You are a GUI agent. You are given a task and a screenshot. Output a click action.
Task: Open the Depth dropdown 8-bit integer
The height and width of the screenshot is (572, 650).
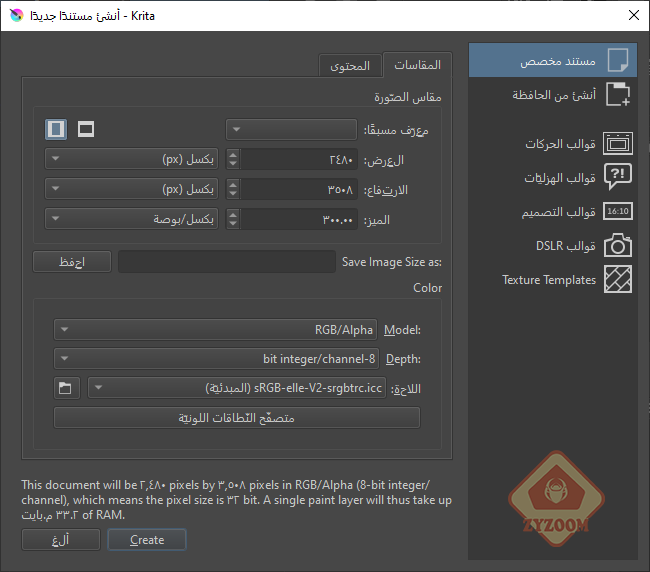216,359
